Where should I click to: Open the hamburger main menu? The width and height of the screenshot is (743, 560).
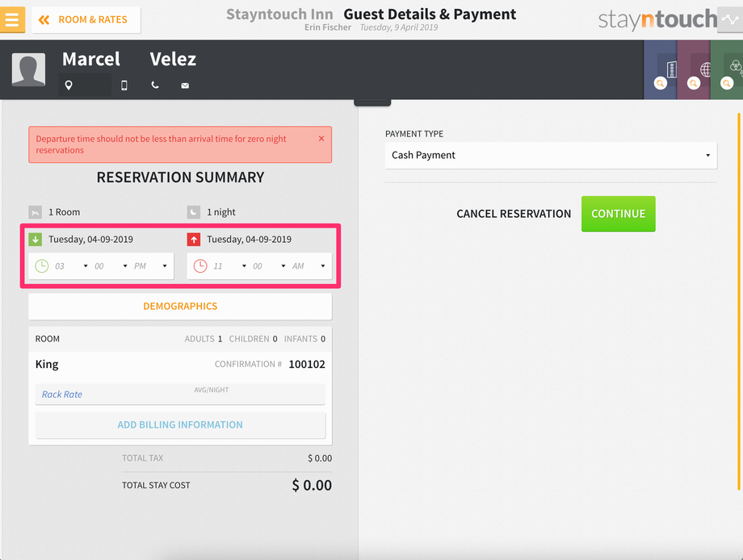[x=12, y=20]
